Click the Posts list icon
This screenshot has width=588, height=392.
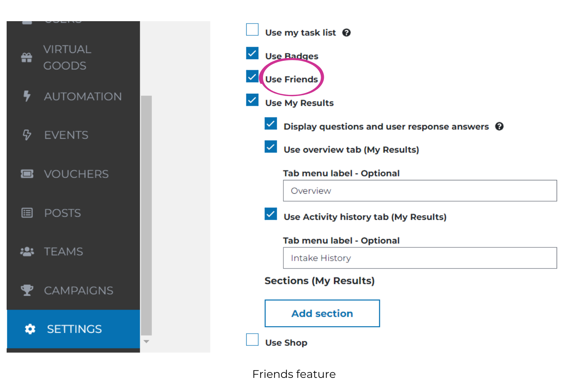pos(27,213)
